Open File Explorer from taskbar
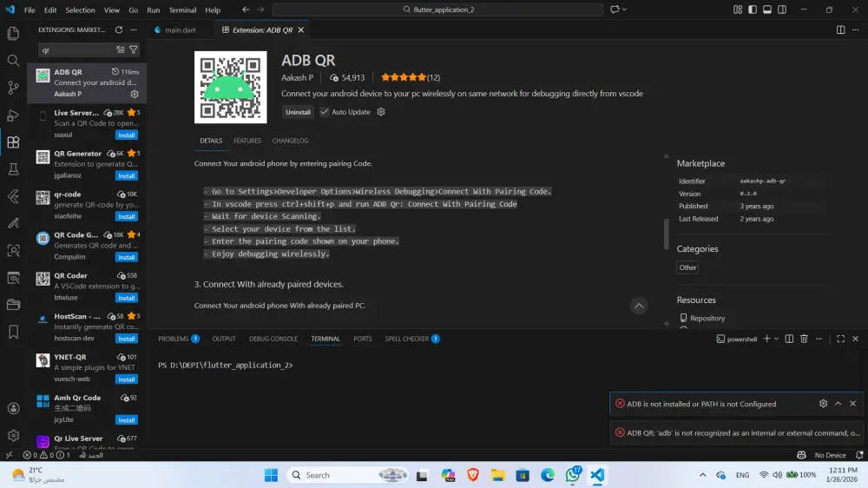The image size is (868, 488). pos(497,475)
